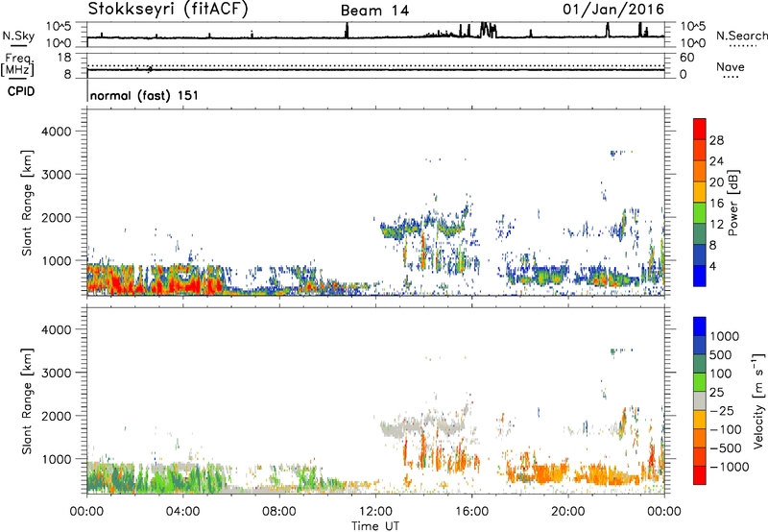Click the "20" label on the power colorbar
The image size is (768, 532).
pos(716,182)
